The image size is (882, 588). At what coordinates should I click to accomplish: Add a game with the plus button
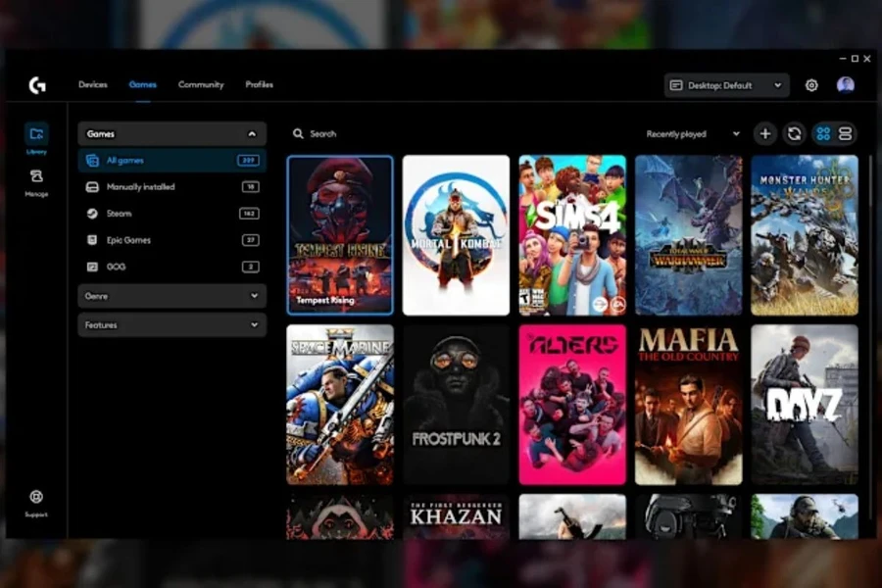pyautogui.click(x=765, y=134)
